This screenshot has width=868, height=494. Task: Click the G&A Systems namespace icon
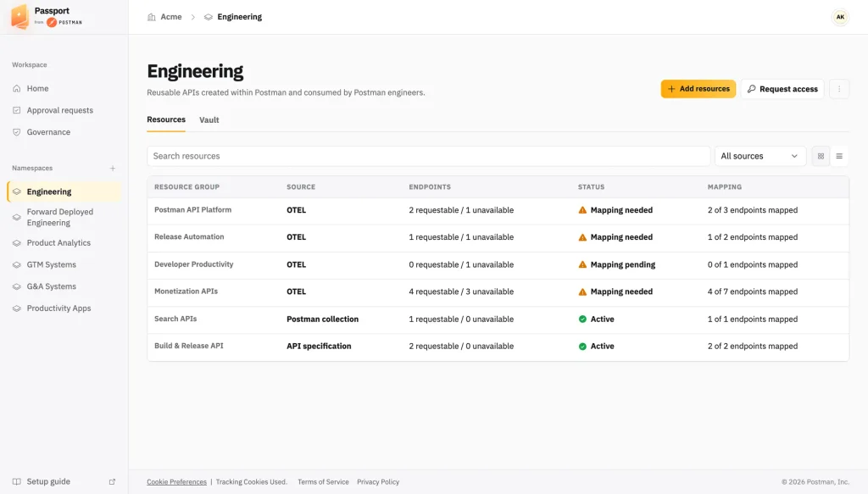tap(17, 286)
